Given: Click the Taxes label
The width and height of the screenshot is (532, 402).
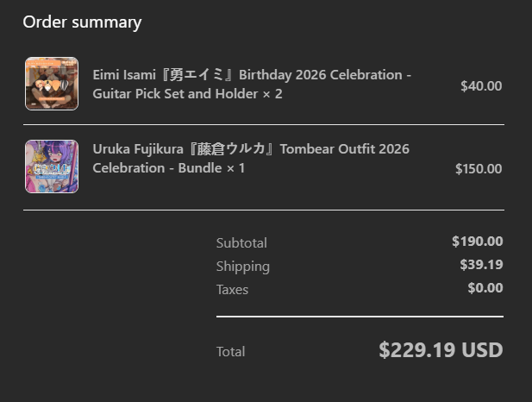Looking at the screenshot, I should coord(232,290).
